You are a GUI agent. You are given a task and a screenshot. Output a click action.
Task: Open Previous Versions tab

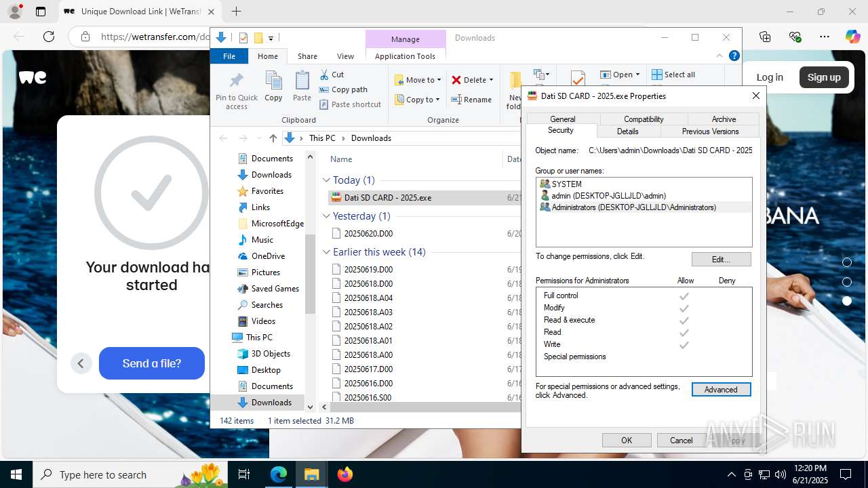[x=710, y=131]
